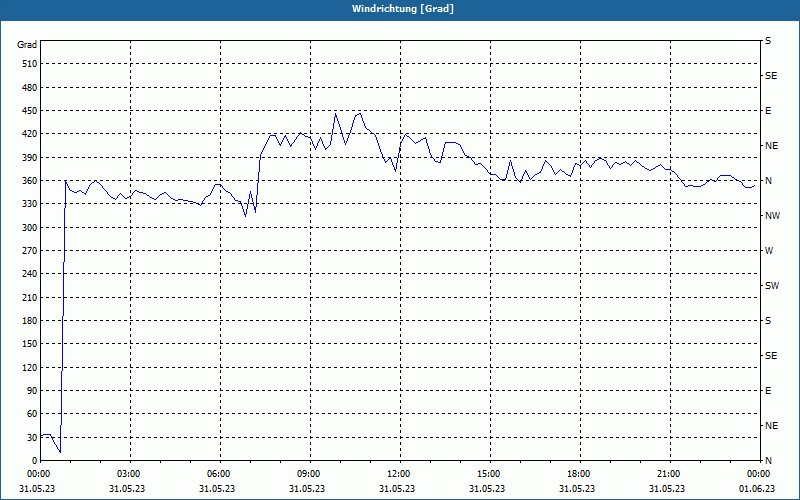This screenshot has width=800, height=500.
Task: Pick the 420 degree axis label
Action: tap(30, 134)
